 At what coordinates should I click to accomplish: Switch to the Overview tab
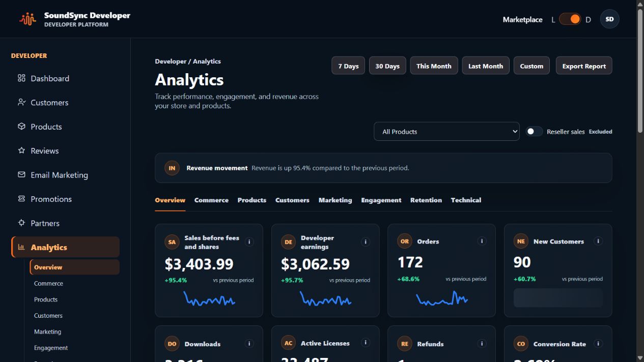170,200
